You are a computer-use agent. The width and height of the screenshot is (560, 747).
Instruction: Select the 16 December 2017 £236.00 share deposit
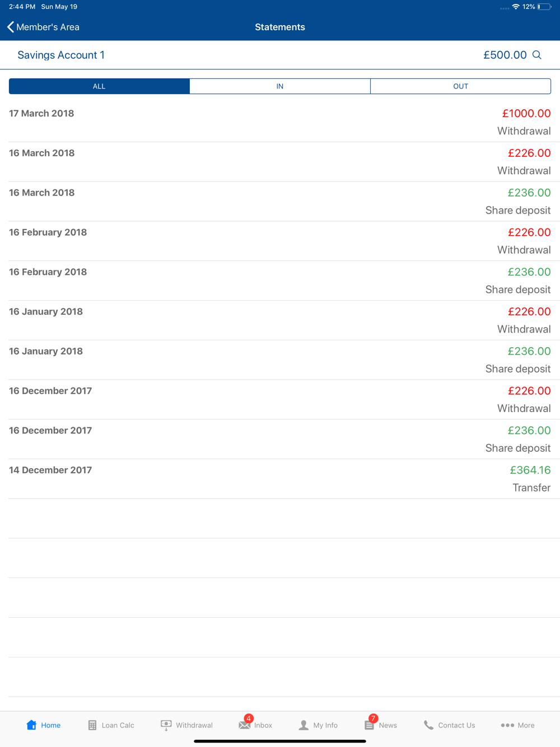click(280, 439)
